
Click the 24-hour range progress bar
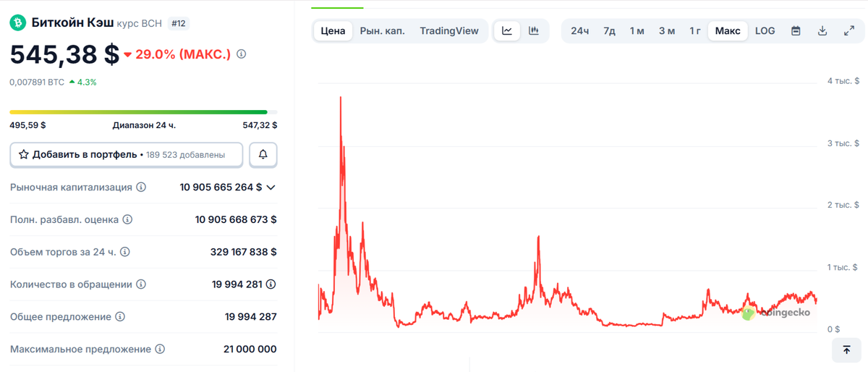tap(143, 112)
